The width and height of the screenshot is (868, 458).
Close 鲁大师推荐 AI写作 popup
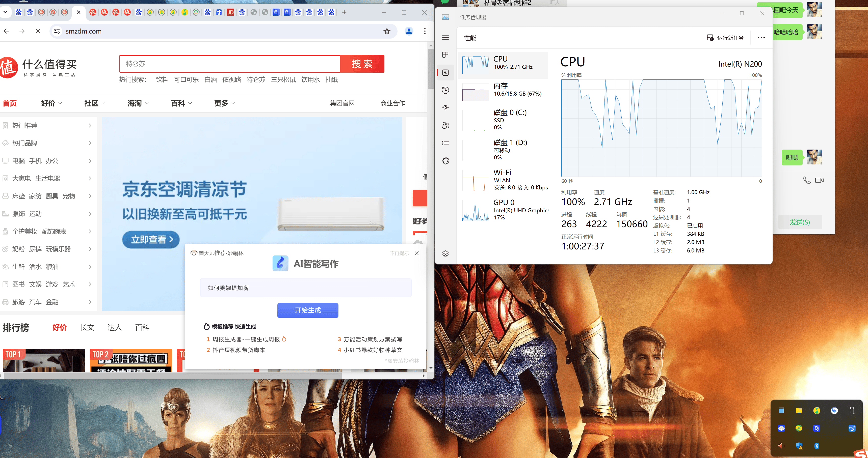tap(417, 253)
